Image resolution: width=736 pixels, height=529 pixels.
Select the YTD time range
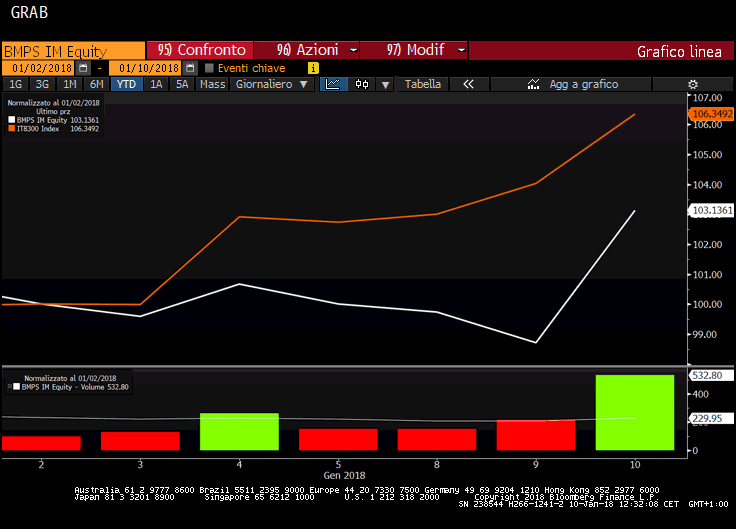[126, 85]
